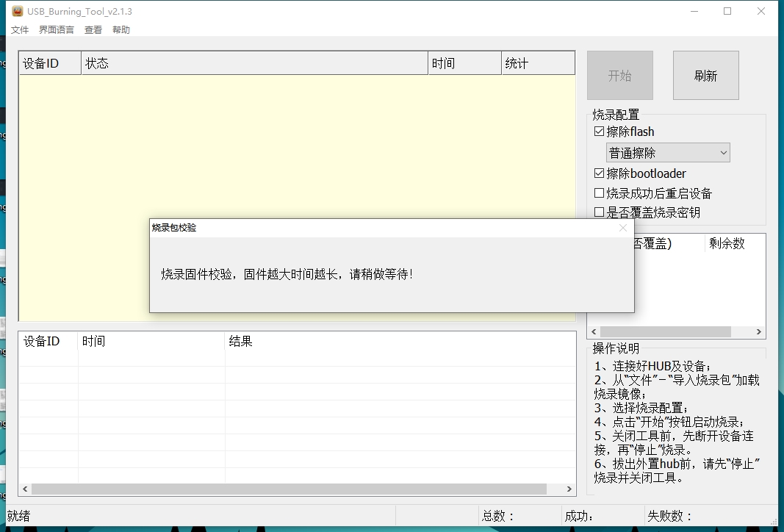Click instruction 1、连接好HUB及设备
The height and width of the screenshot is (532, 784).
click(x=652, y=366)
